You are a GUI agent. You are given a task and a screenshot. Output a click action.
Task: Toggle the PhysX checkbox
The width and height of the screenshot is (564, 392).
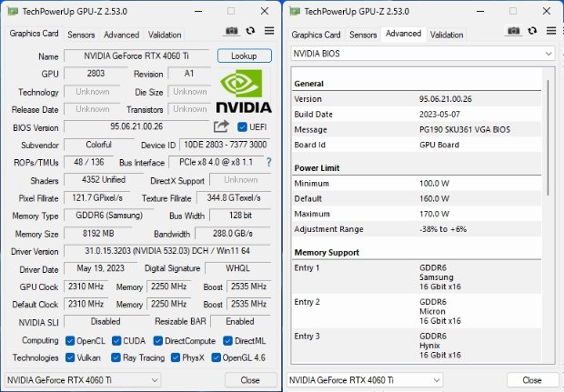pos(176,357)
